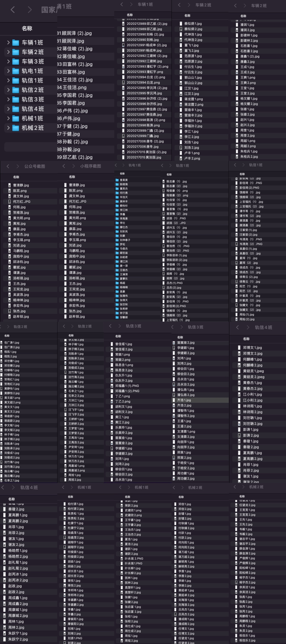Select the file 叶永琪1.PNG
286x644 pixels.
click(133, 564)
